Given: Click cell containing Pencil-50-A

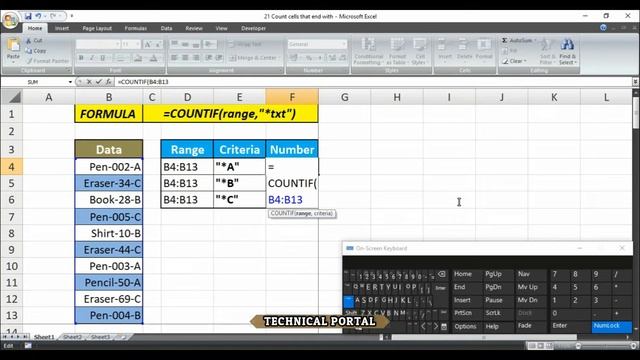Looking at the screenshot, I should point(109,282).
